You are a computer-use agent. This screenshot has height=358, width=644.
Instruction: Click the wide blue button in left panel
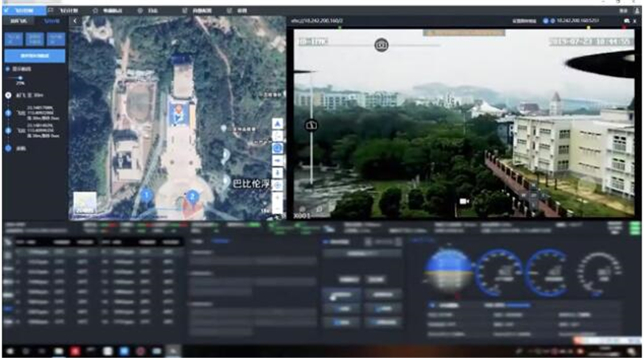click(35, 56)
